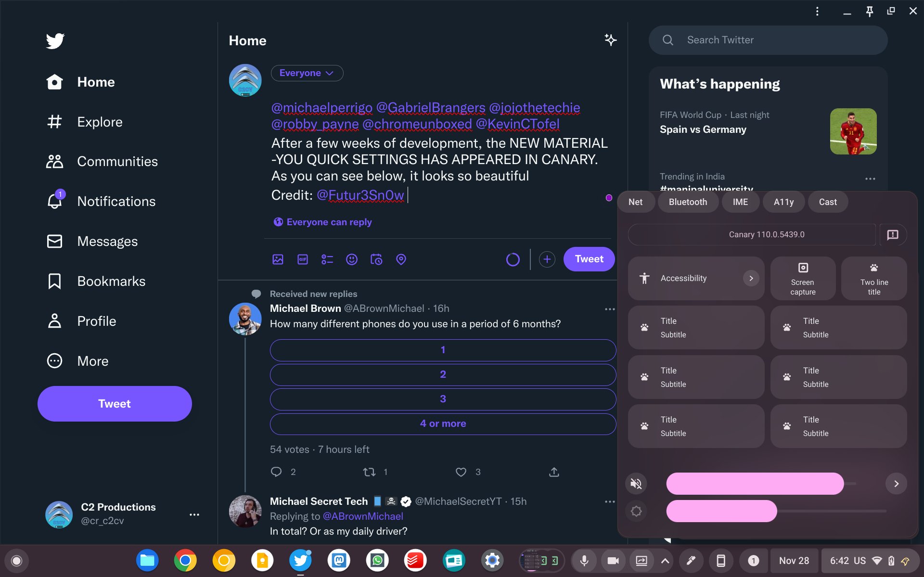
Task: Click the Twitter search input field
Action: [x=768, y=40]
